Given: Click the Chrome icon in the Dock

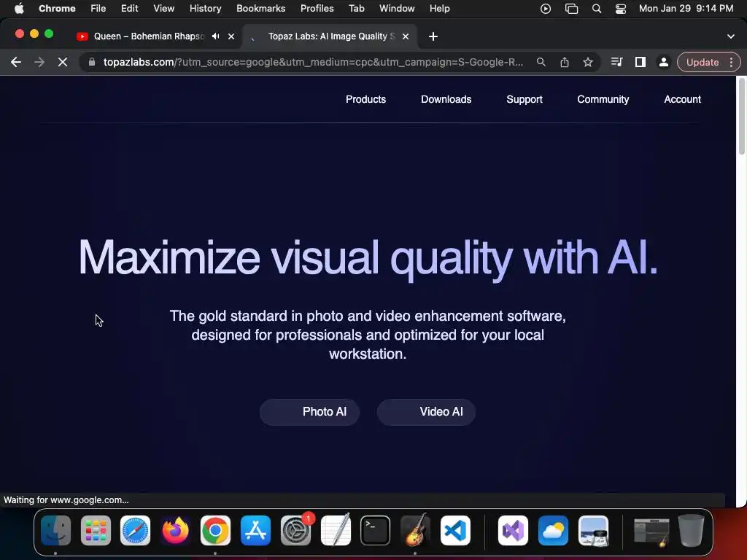Looking at the screenshot, I should click(x=215, y=531).
